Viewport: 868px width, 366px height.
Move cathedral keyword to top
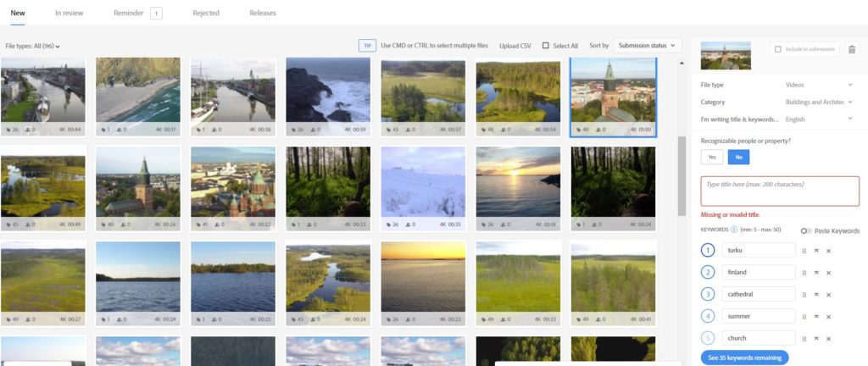(816, 295)
